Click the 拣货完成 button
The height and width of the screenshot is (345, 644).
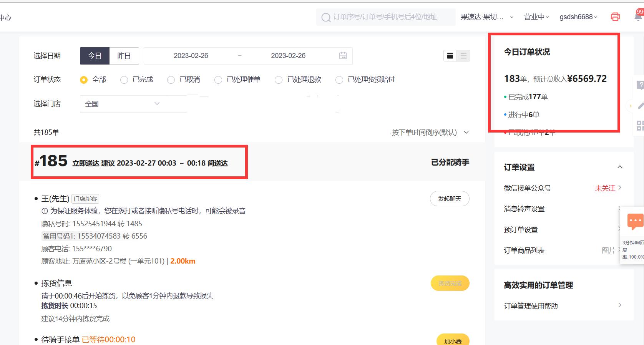[450, 283]
